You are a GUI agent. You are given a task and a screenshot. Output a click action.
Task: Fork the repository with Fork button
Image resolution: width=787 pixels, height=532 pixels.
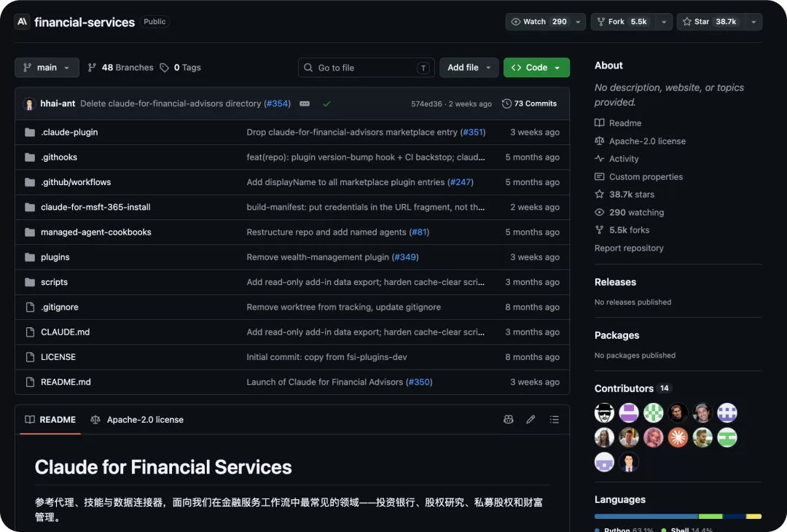pos(623,22)
